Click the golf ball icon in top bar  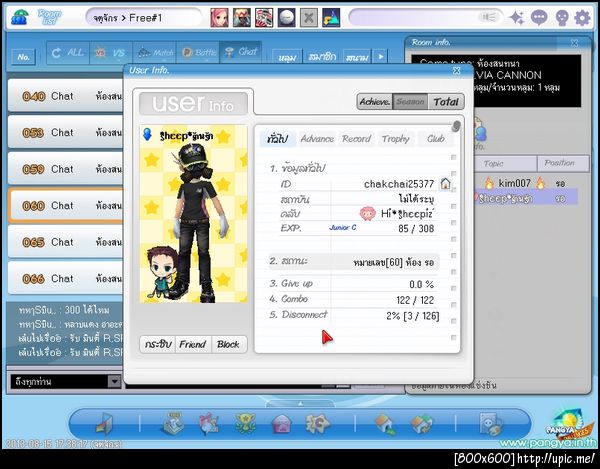286,18
